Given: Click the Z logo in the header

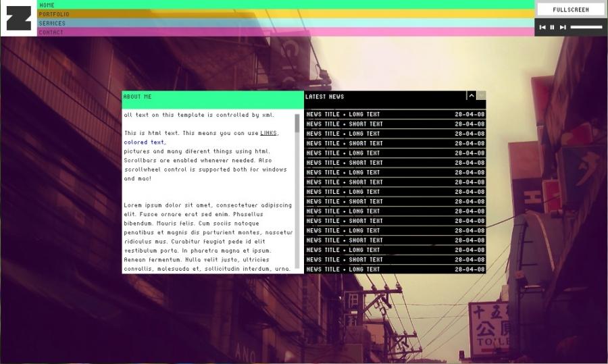Looking at the screenshot, I should 19,18.
